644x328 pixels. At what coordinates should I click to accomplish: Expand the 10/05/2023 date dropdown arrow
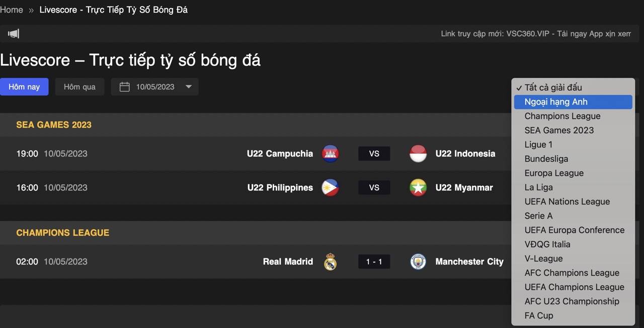[x=189, y=87]
